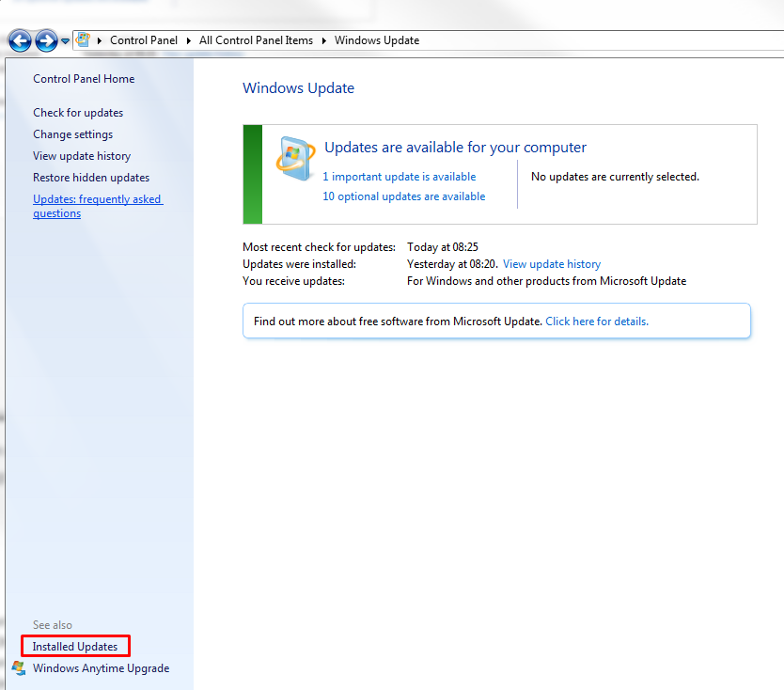The height and width of the screenshot is (690, 784).
Task: Click Check for updates in sidebar
Action: [x=78, y=113]
